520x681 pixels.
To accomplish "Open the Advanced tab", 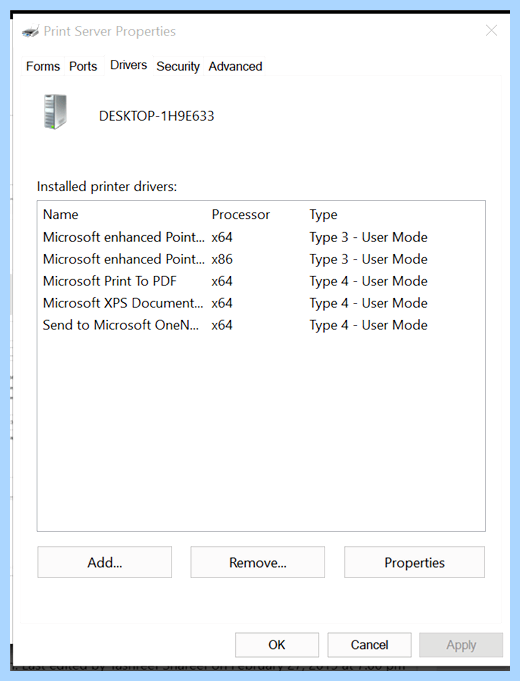I will pos(235,66).
